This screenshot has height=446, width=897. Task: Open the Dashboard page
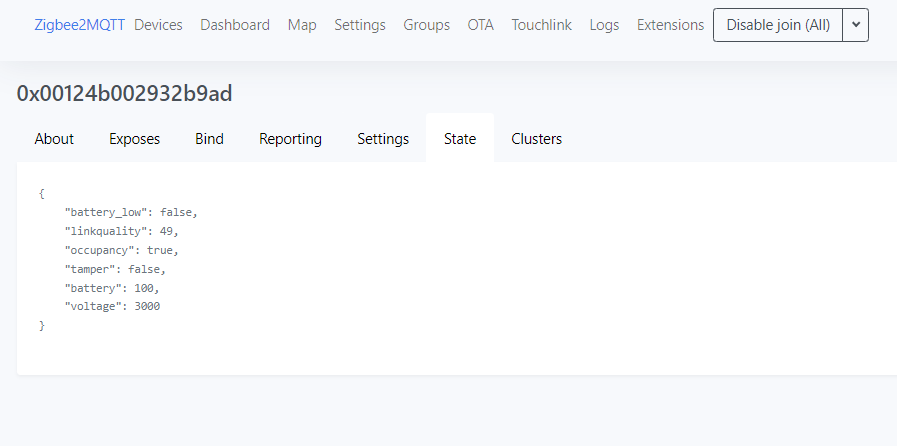click(x=235, y=25)
